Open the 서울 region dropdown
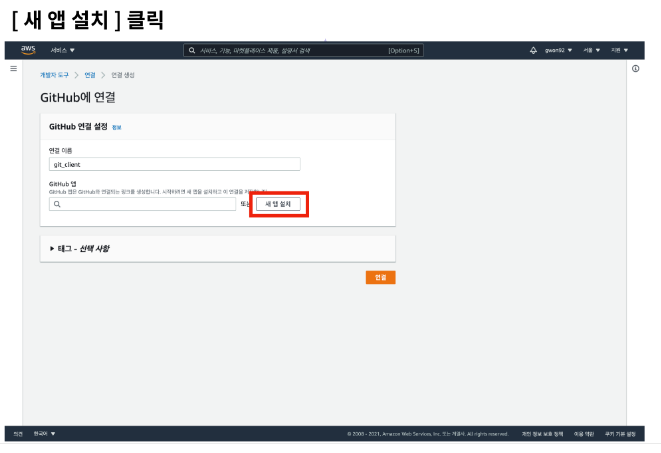The width and height of the screenshot is (661, 453). tap(591, 50)
